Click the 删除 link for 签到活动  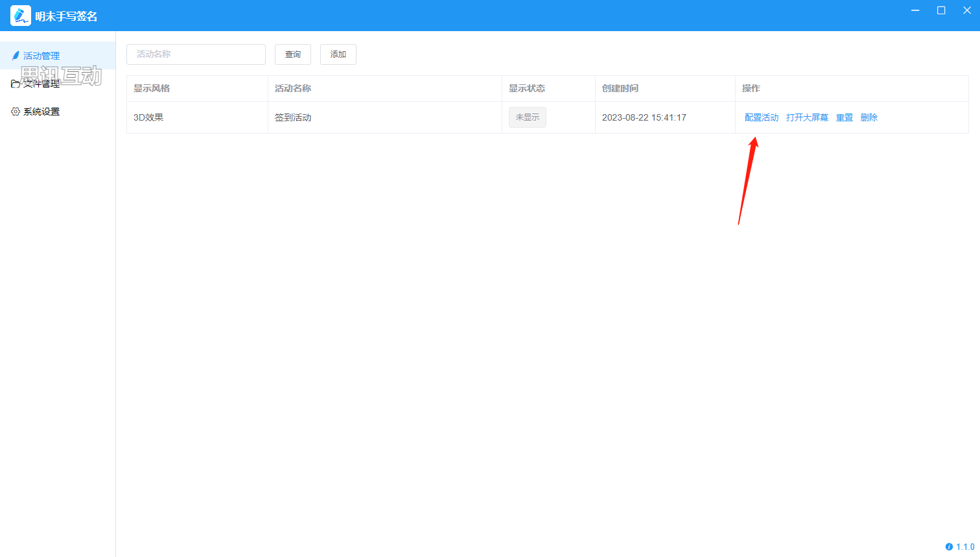click(x=869, y=117)
